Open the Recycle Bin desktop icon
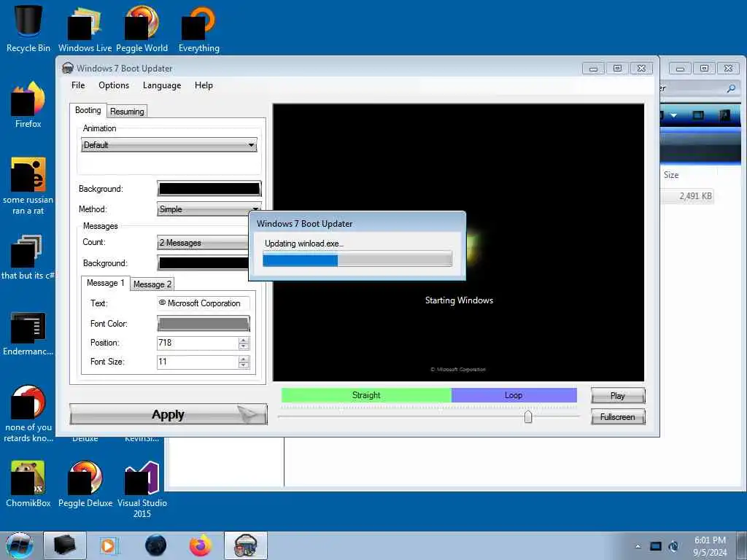Image resolution: width=747 pixels, height=560 pixels. pyautogui.click(x=28, y=28)
